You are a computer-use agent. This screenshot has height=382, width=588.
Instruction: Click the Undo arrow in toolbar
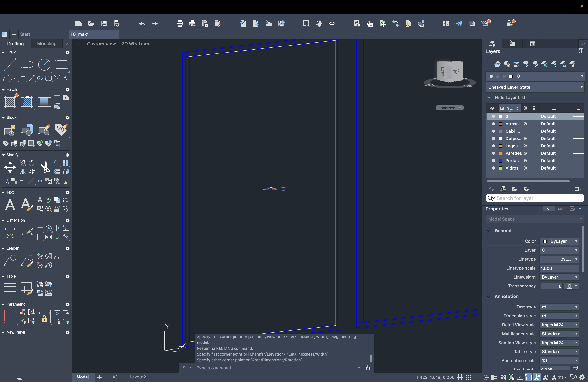pyautogui.click(x=142, y=24)
